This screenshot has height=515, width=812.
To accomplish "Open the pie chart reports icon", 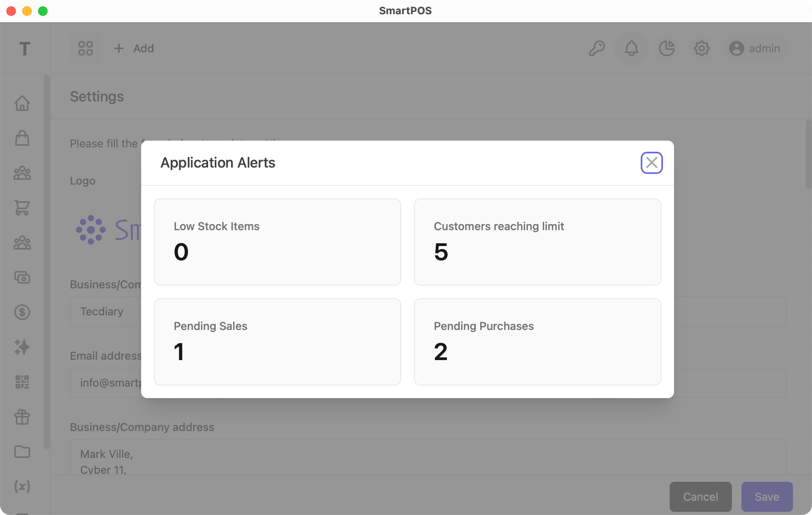I will 666,48.
